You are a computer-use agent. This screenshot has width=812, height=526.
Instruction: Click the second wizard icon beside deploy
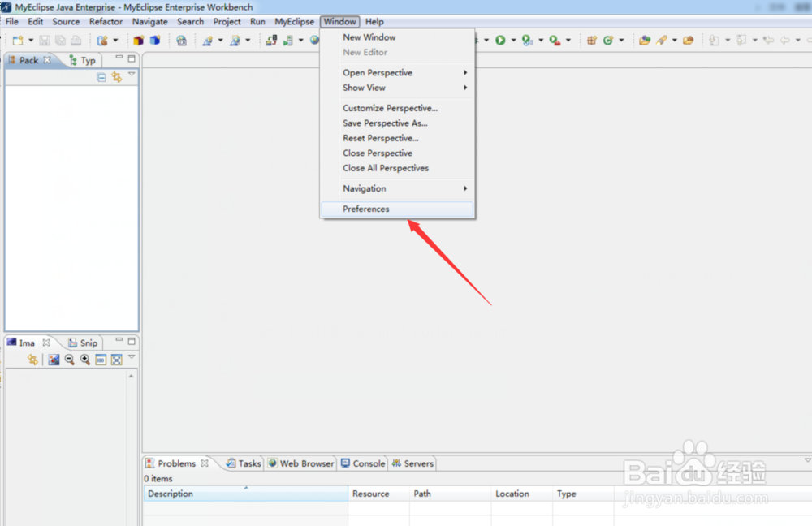click(235, 41)
